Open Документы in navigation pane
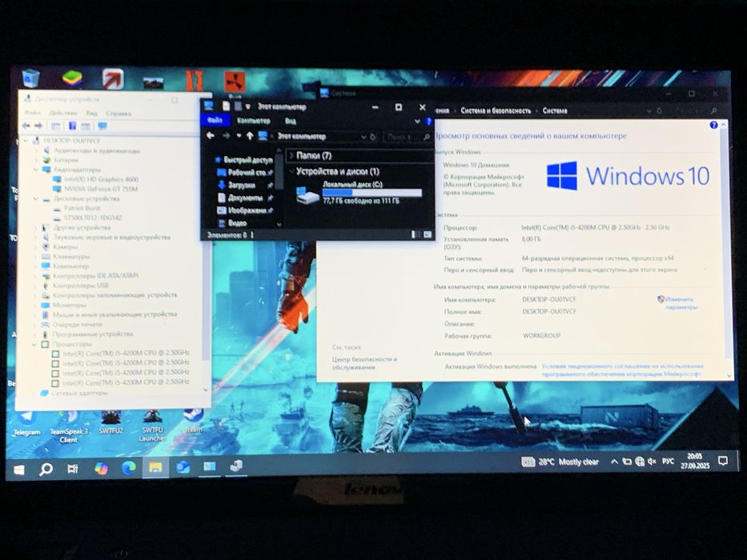This screenshot has width=747, height=560. [x=245, y=198]
